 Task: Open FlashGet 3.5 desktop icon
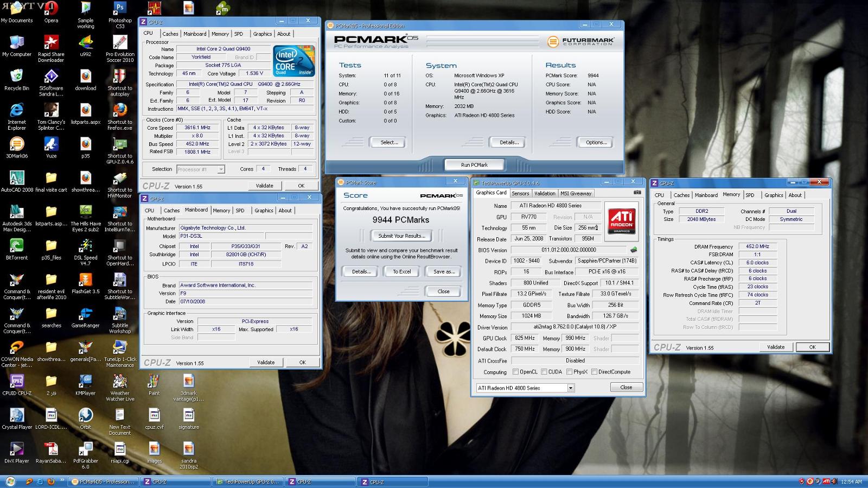[85, 283]
